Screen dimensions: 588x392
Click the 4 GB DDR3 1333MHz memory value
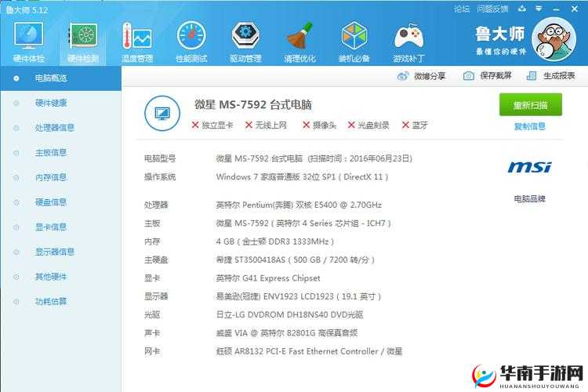pos(275,241)
